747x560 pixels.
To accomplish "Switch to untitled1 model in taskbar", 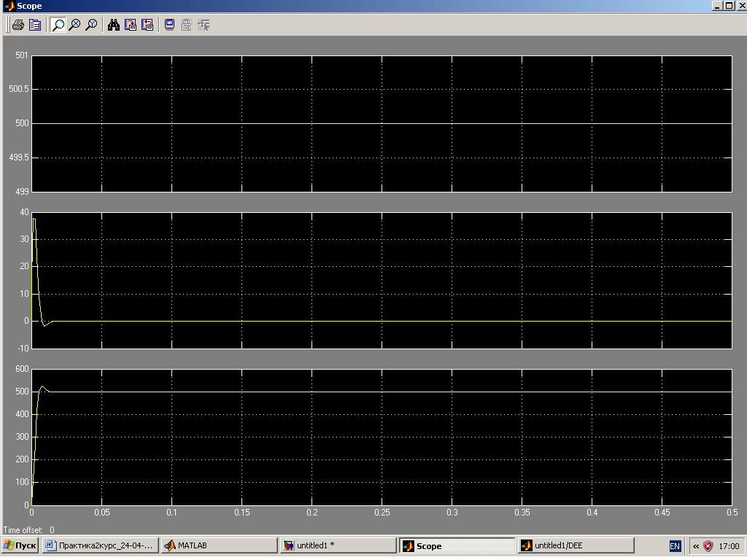I will coord(338,545).
